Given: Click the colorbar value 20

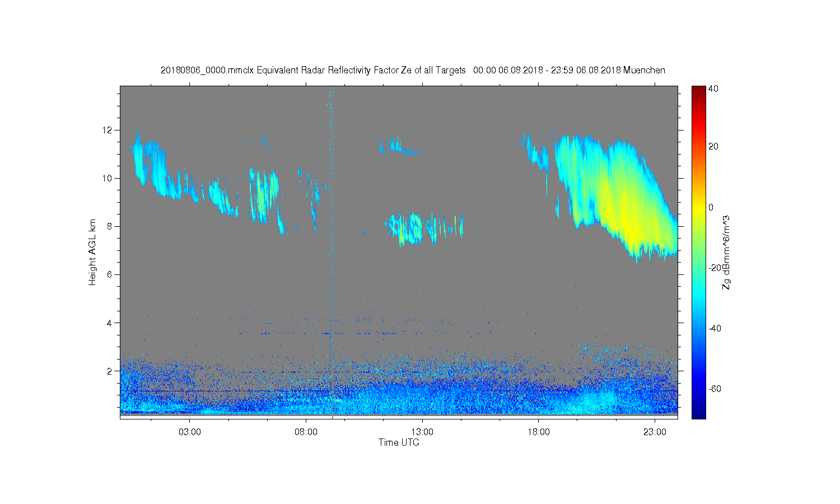Looking at the screenshot, I should click(713, 147).
